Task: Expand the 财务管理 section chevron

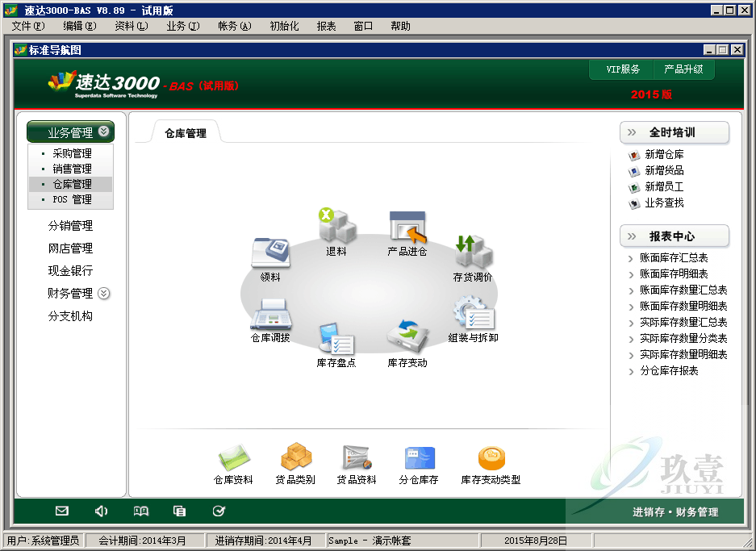Action: coord(103,293)
